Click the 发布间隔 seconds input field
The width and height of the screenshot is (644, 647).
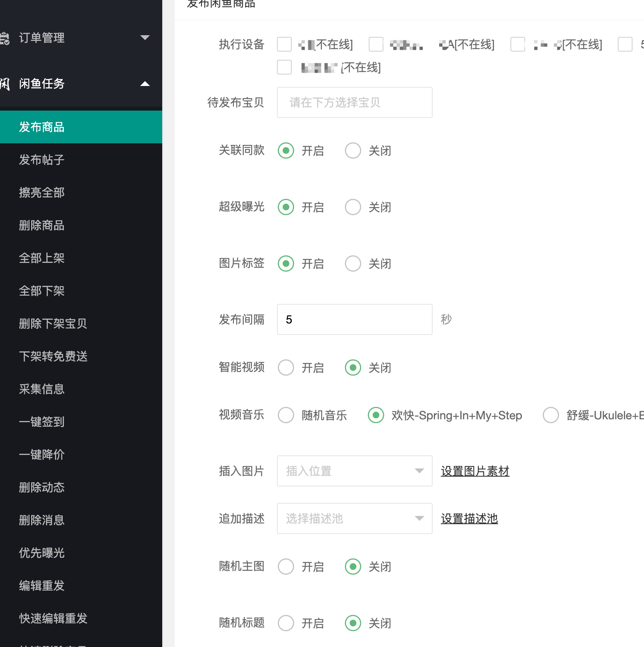click(354, 319)
